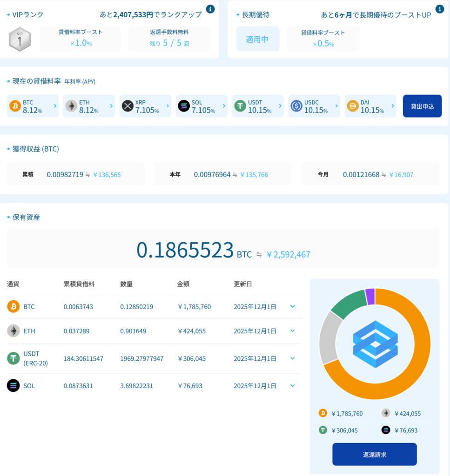This screenshot has width=450, height=476.
Task: Click the Bitcoin icon in holdings table
Action: (13, 306)
